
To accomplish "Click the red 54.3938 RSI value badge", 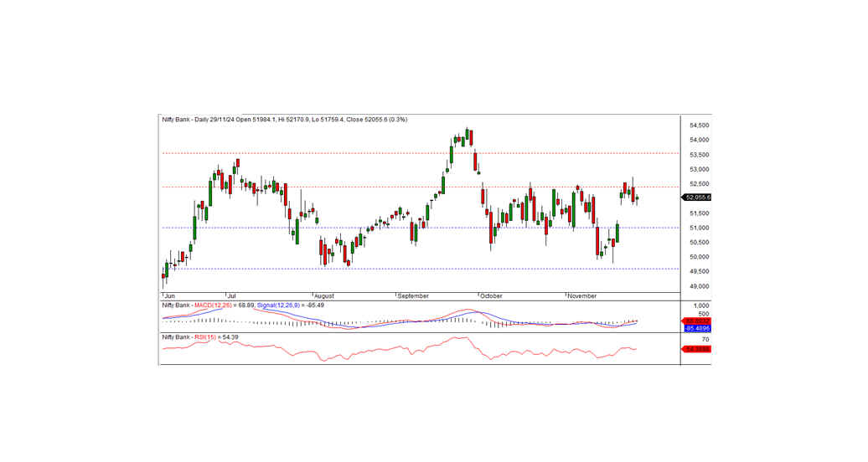I will click(697, 350).
